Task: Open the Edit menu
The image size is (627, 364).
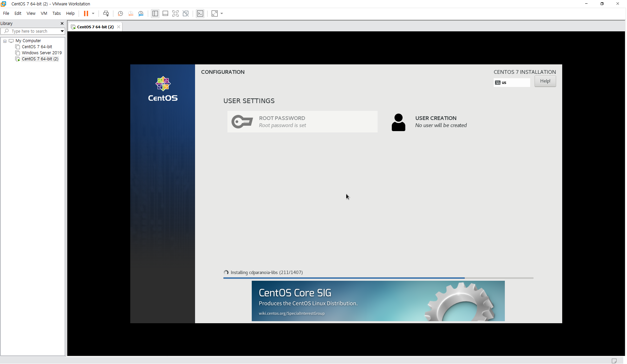Action: 18,13
